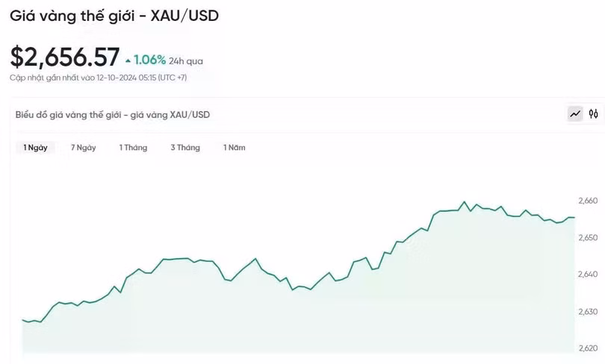Click the 2,640 axis label
Viewport: 605px width, 364px height.
point(588,274)
